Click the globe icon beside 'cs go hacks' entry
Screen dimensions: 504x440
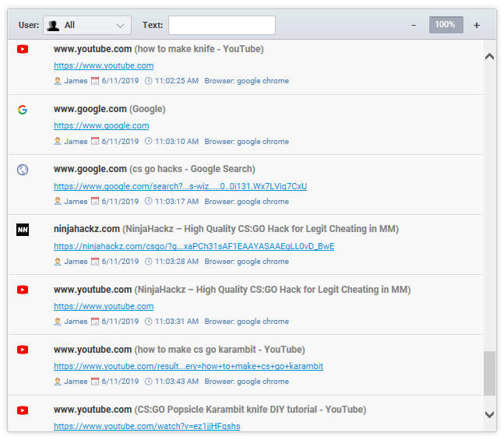click(x=23, y=170)
